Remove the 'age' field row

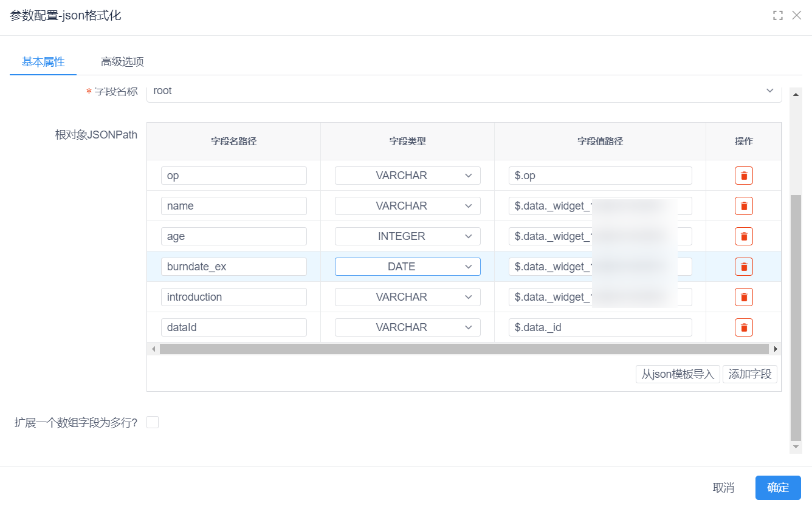(x=743, y=236)
